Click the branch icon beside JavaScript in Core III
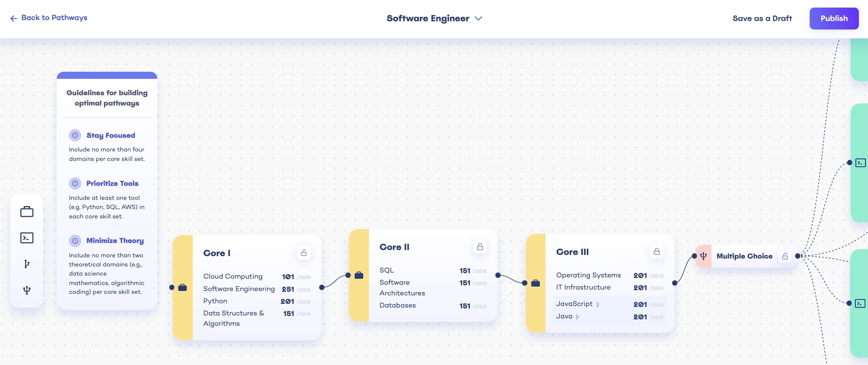 click(597, 304)
